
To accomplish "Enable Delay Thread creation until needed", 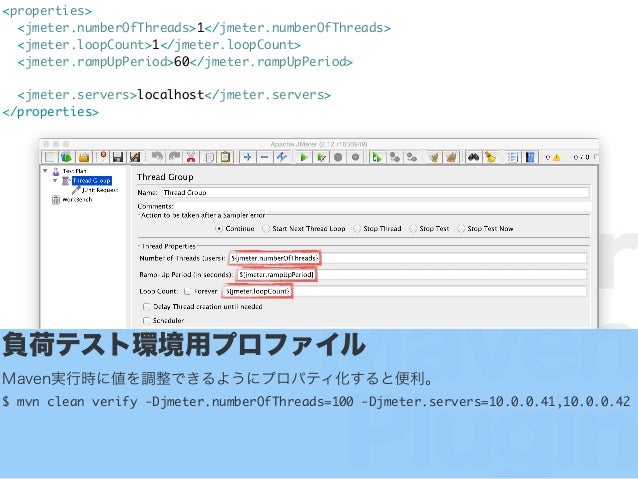I will pos(146,306).
